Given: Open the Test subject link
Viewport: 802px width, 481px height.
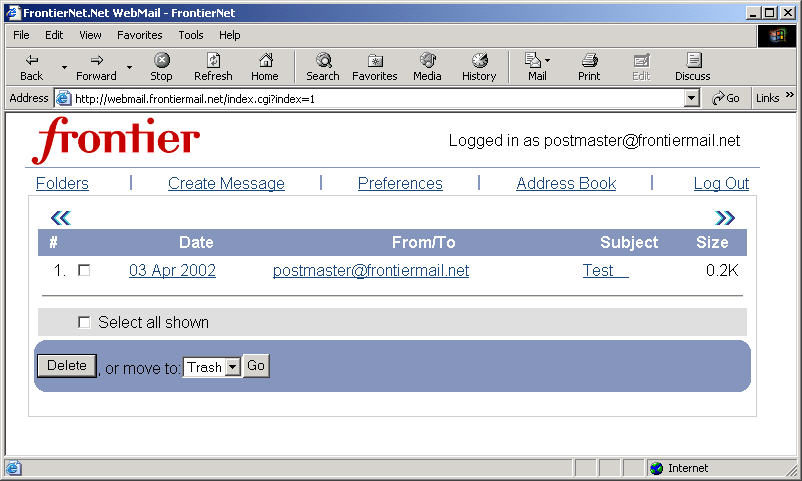Looking at the screenshot, I should [606, 270].
